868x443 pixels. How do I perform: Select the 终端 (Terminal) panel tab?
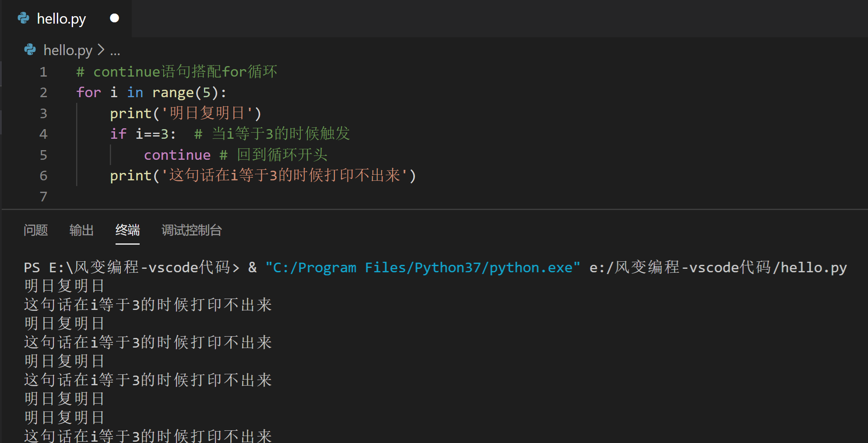point(127,230)
